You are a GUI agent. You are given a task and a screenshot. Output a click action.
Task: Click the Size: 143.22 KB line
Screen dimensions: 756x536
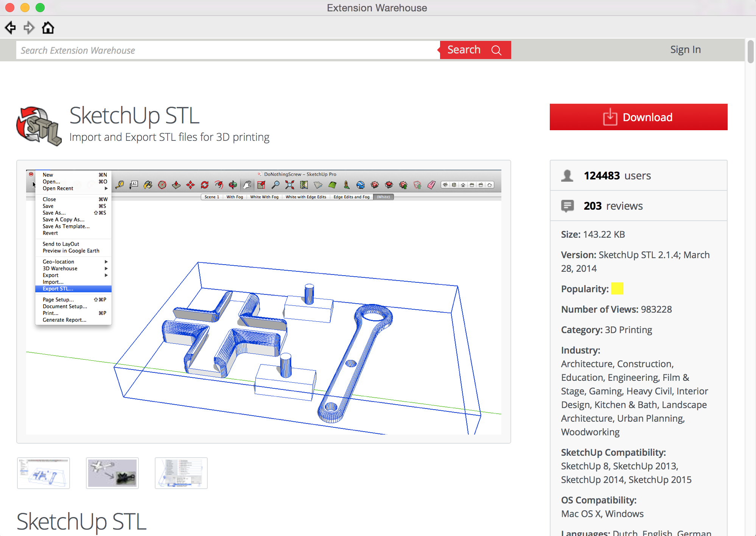click(x=593, y=234)
